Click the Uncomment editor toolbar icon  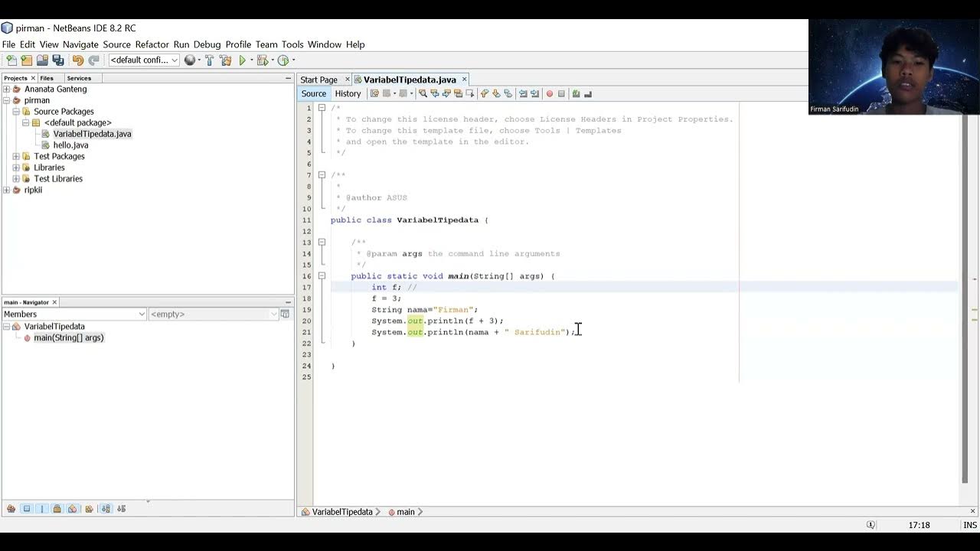click(x=588, y=93)
